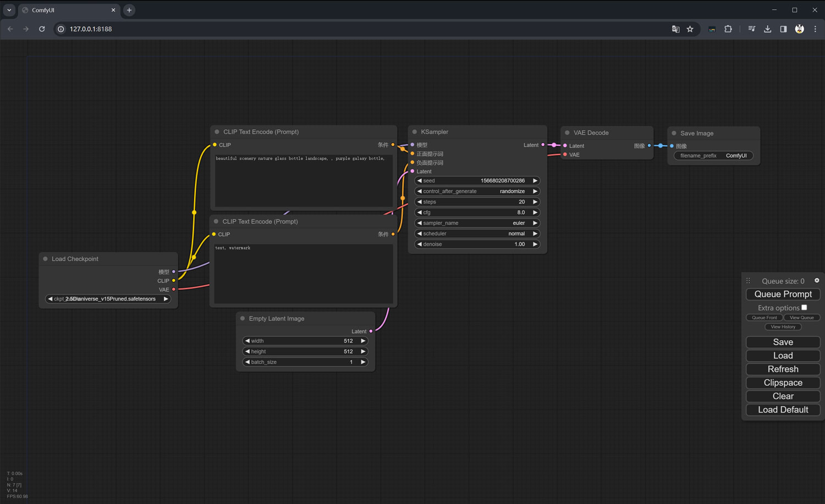Click the Empty Latent Image Latent output socket
This screenshot has width=825, height=504.
tap(371, 331)
